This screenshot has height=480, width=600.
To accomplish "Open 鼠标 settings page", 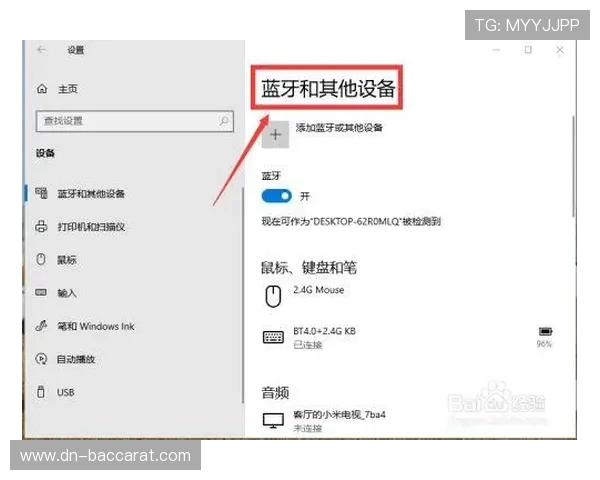I will tap(67, 260).
